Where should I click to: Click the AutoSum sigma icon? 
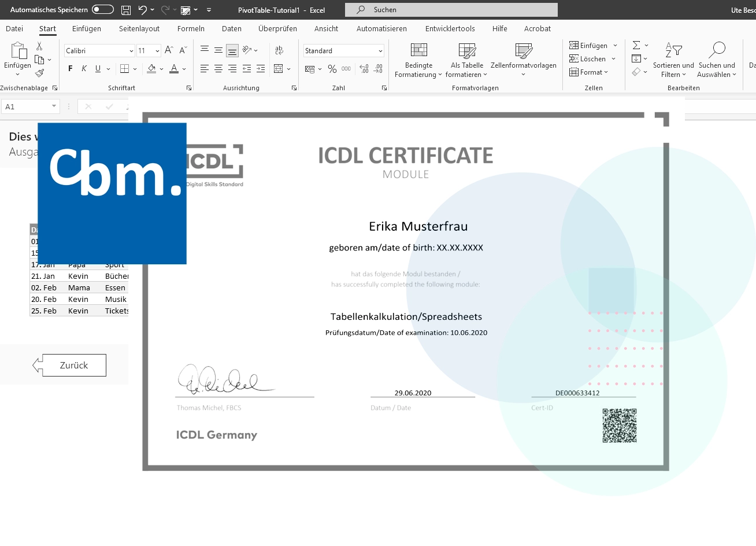pyautogui.click(x=636, y=45)
